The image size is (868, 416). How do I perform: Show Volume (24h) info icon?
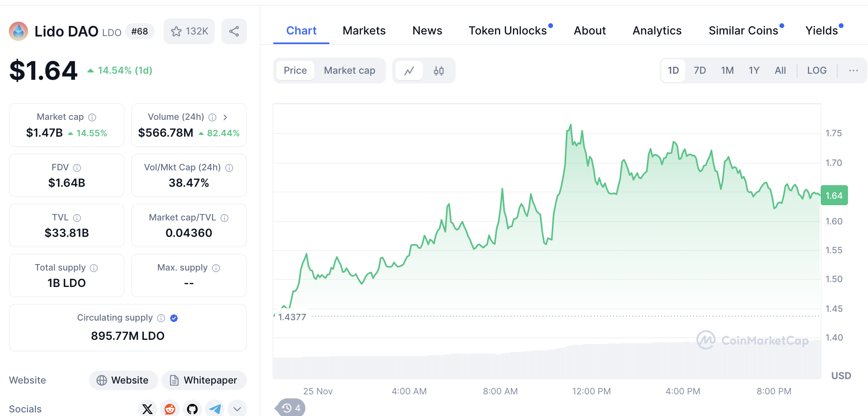[212, 117]
